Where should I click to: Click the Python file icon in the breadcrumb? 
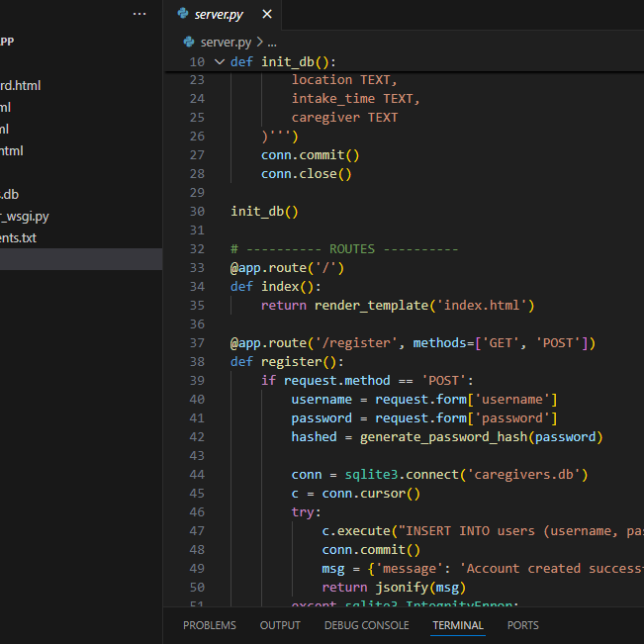point(190,42)
